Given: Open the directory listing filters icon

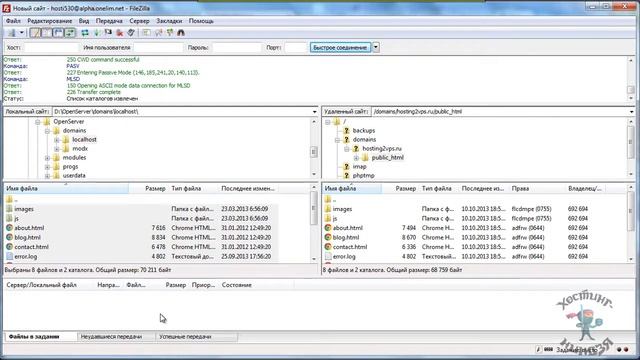Looking at the screenshot, I should pos(146,33).
